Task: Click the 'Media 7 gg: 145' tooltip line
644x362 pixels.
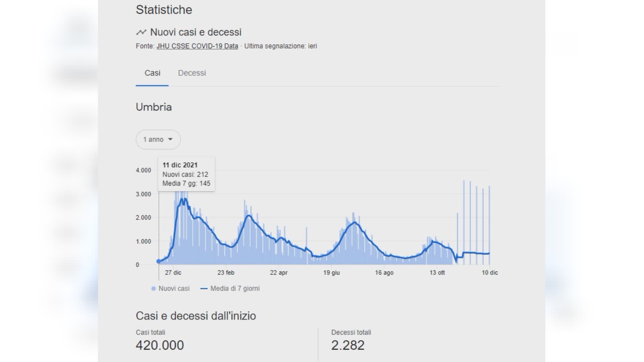Action: pos(186,183)
